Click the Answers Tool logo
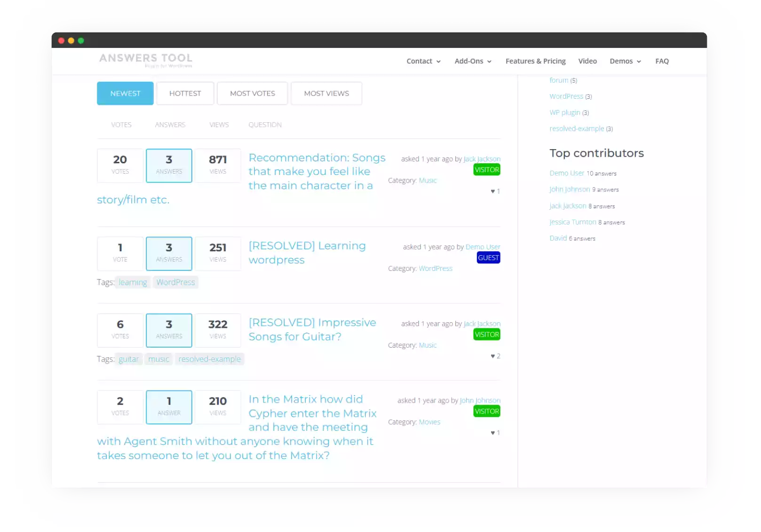This screenshot has width=761, height=532. click(x=146, y=60)
